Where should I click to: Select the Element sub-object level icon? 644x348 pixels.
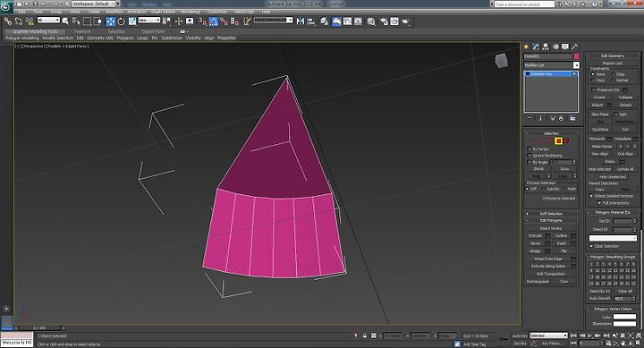[x=566, y=141]
